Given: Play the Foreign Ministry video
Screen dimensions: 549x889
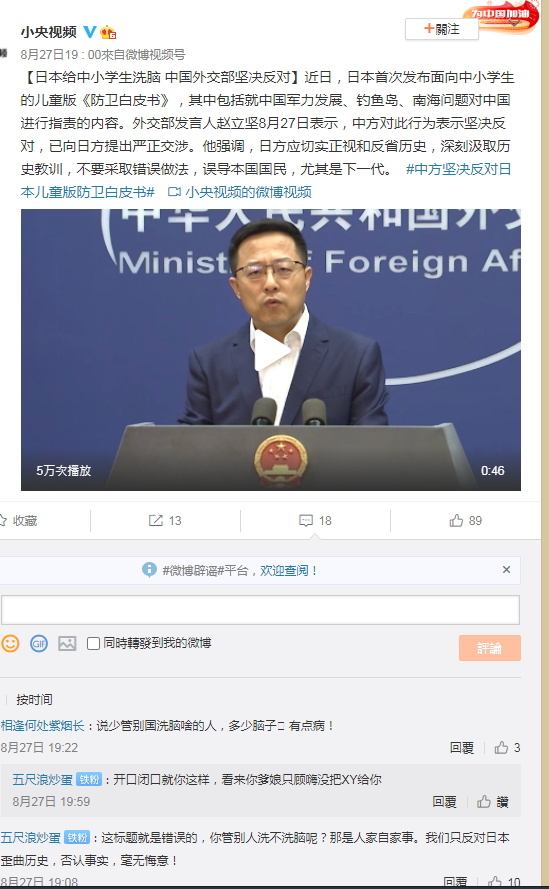Looking at the screenshot, I should click(x=271, y=350).
